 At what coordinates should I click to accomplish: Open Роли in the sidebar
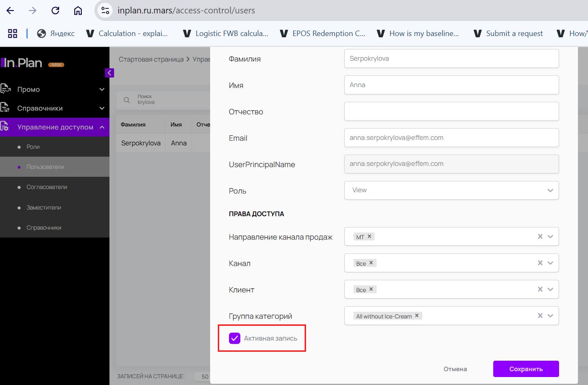33,147
